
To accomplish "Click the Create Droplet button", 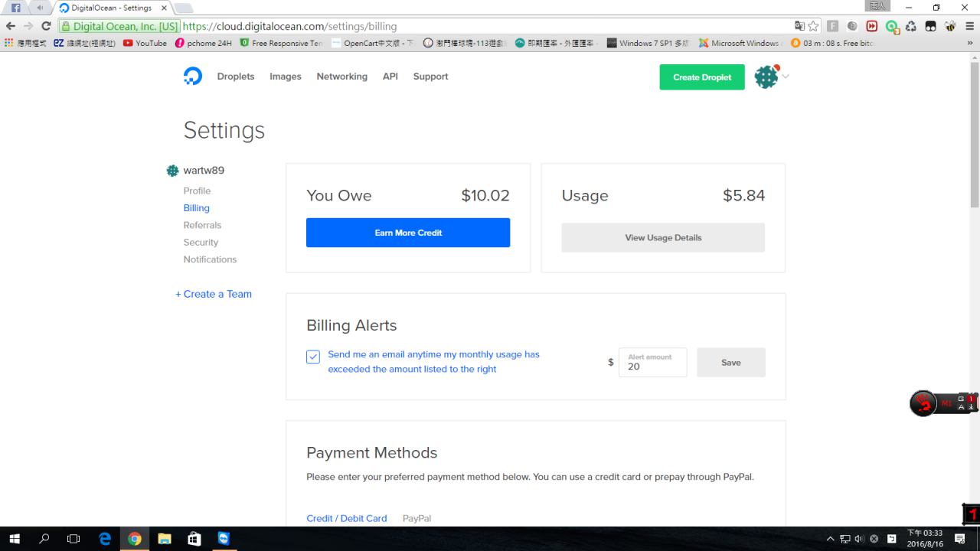I will (x=702, y=77).
